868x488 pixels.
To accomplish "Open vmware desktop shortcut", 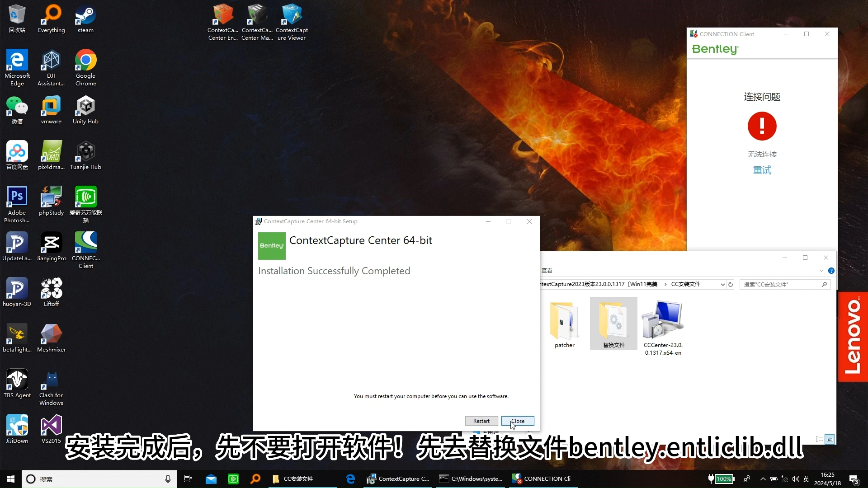I will point(51,110).
